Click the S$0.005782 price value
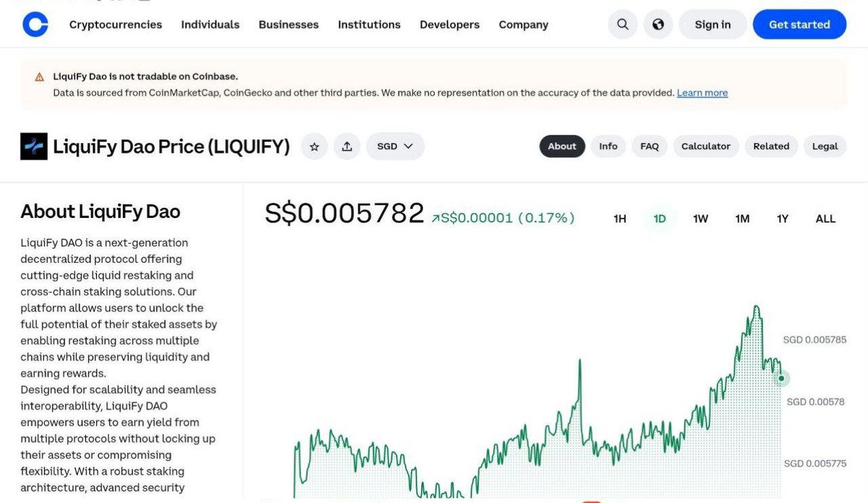The image size is (868, 503). 344,214
